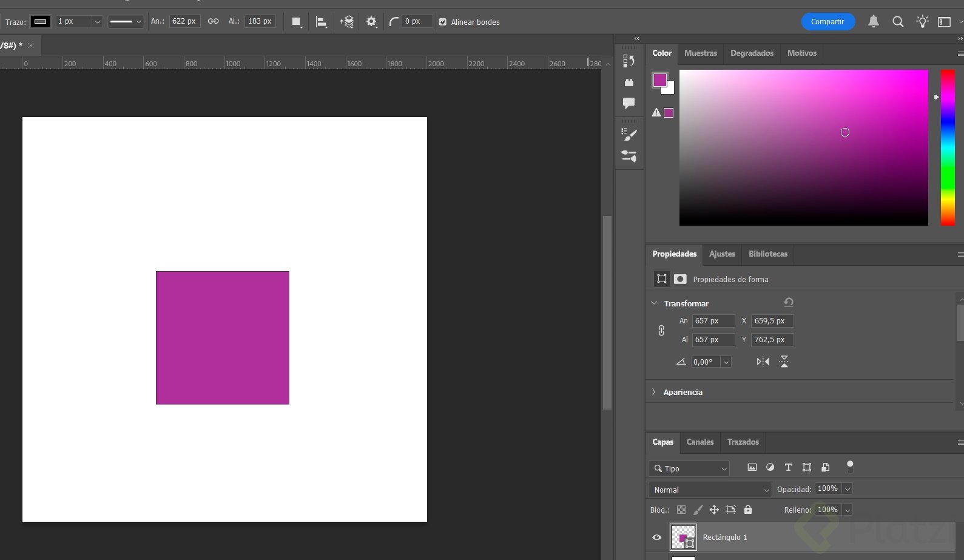964x560 pixels.
Task: Click the foreground color swatch
Action: [659, 79]
